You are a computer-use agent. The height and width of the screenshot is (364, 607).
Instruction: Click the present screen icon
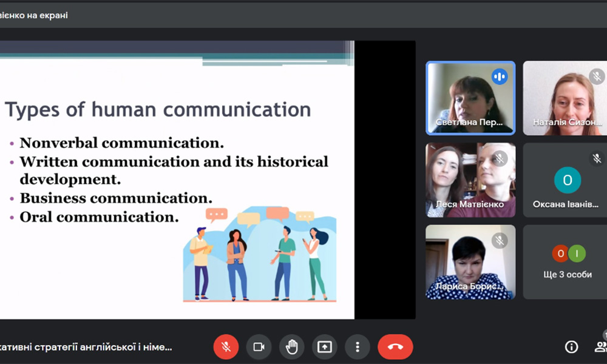click(x=325, y=347)
